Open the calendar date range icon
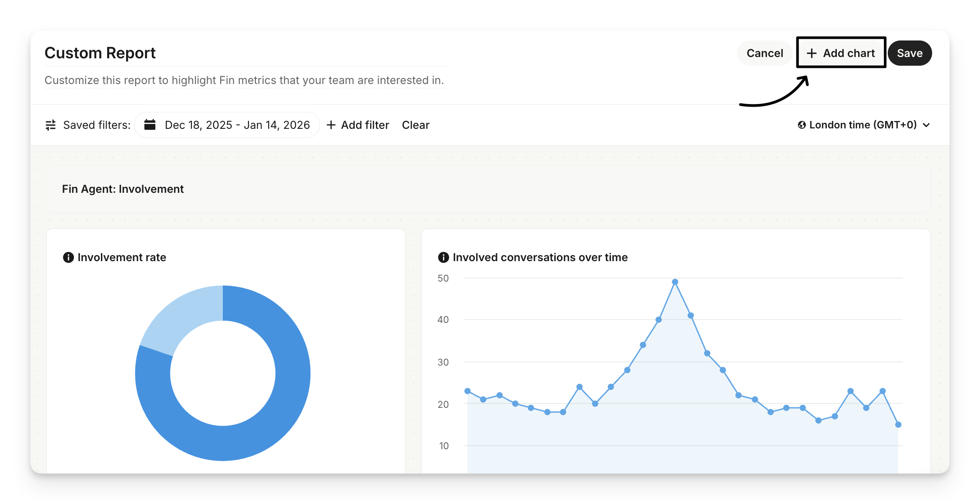980x504 pixels. pyautogui.click(x=150, y=125)
